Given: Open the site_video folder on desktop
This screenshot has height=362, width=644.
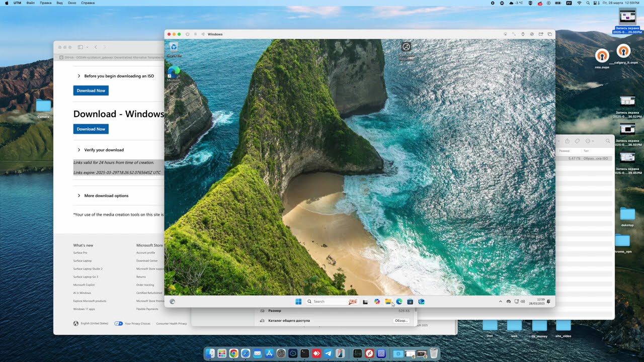Looking at the screenshot, I should click(x=563, y=329).
